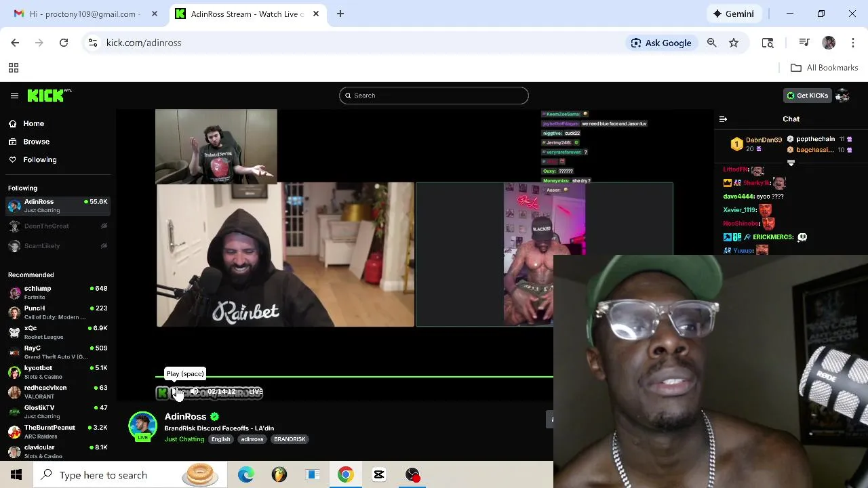Screen dimensions: 868x488
Task: Click the English tag
Action: click(x=220, y=439)
